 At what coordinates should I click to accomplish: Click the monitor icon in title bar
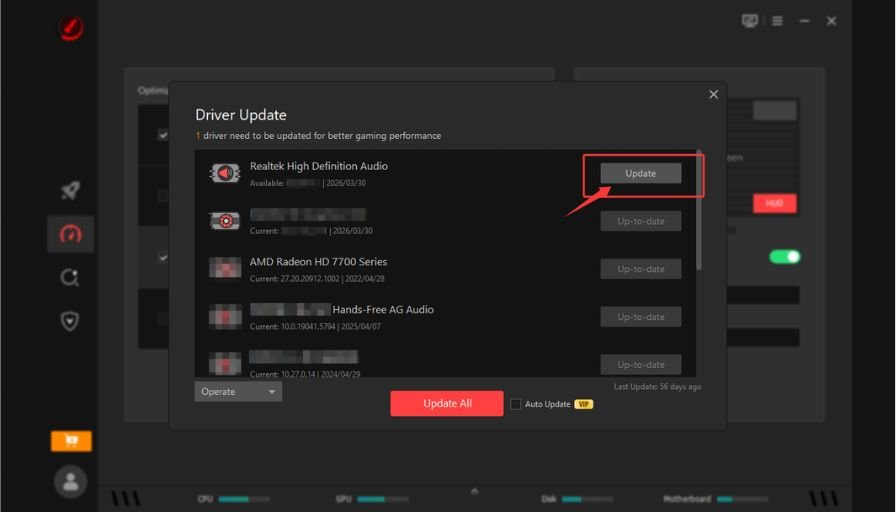pyautogui.click(x=749, y=21)
